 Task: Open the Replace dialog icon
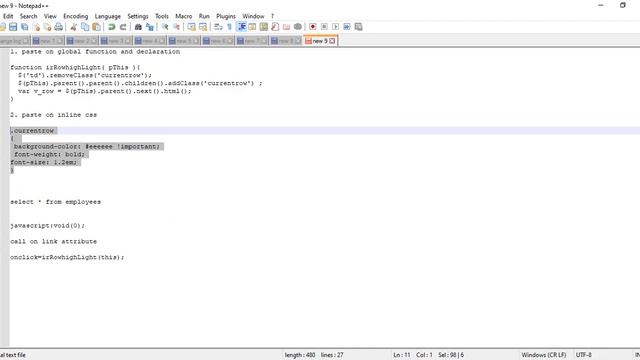150,27
